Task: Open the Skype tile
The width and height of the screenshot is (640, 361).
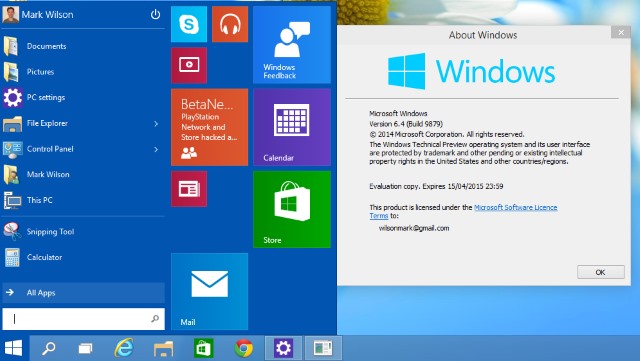Action: 189,24
